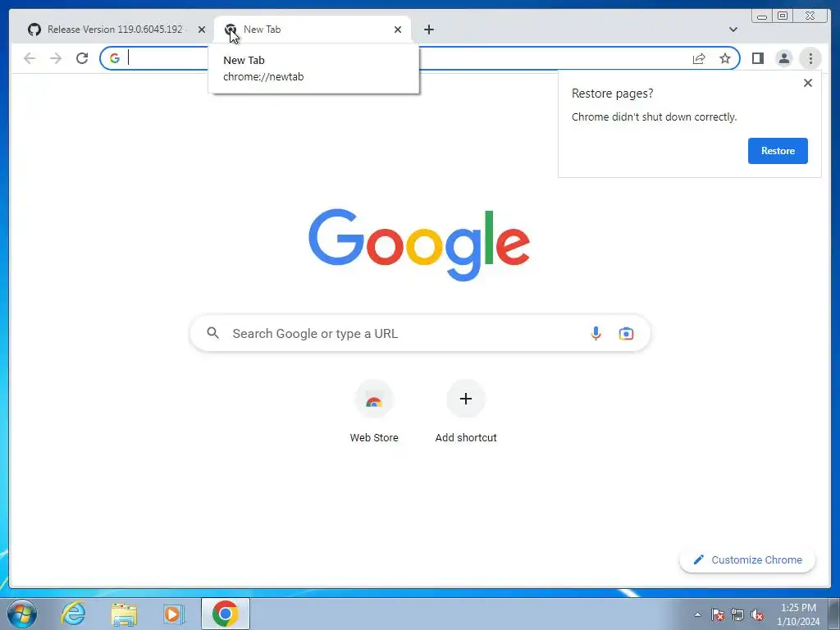Click the Chrome taskbar button
This screenshot has height=630, width=840.
pos(226,614)
